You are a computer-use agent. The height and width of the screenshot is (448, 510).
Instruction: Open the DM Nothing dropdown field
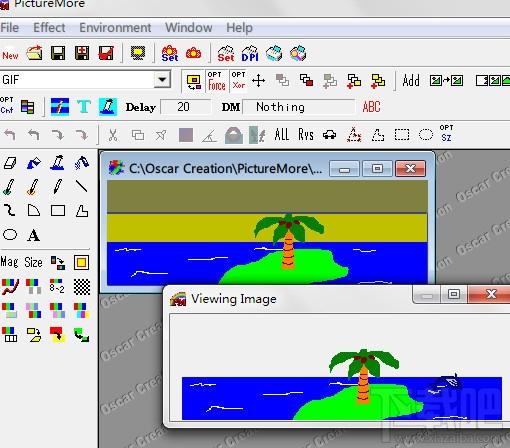click(299, 107)
